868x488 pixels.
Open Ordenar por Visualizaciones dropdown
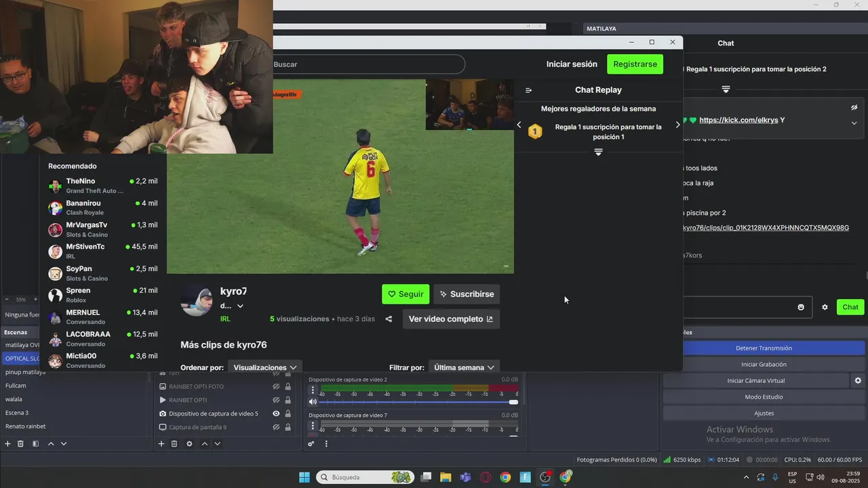(x=264, y=367)
